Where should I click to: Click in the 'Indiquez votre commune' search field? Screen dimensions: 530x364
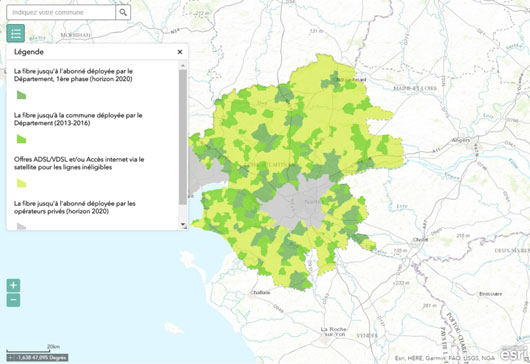tap(61, 13)
